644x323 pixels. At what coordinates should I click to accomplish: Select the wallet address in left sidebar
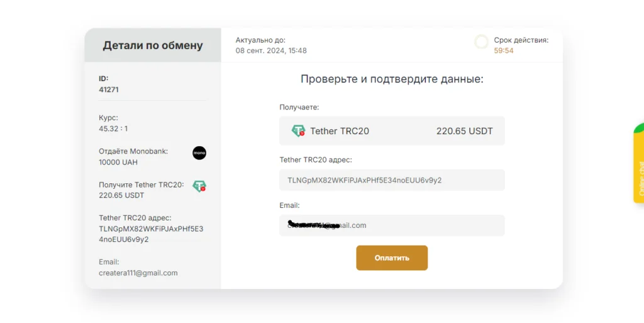coord(151,234)
